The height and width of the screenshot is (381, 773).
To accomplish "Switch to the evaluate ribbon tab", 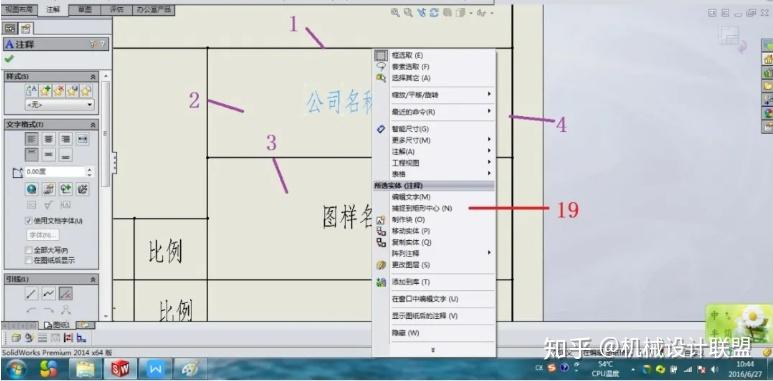I will click(117, 9).
